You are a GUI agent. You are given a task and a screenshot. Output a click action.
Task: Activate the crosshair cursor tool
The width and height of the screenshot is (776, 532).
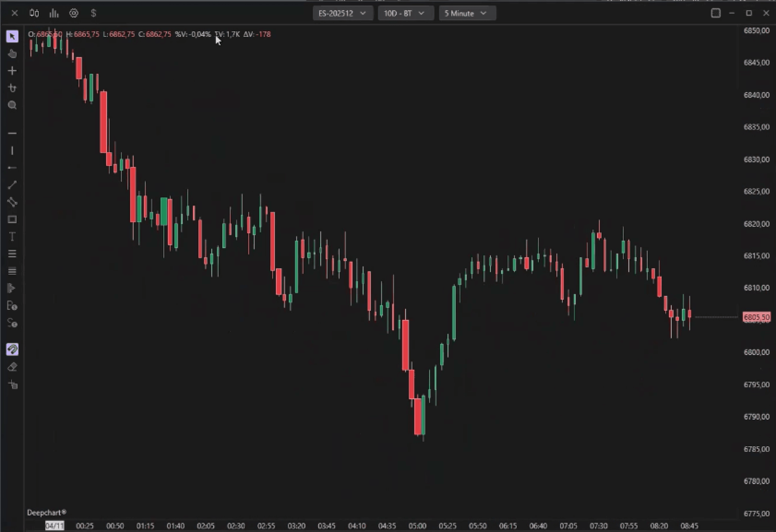tap(12, 71)
